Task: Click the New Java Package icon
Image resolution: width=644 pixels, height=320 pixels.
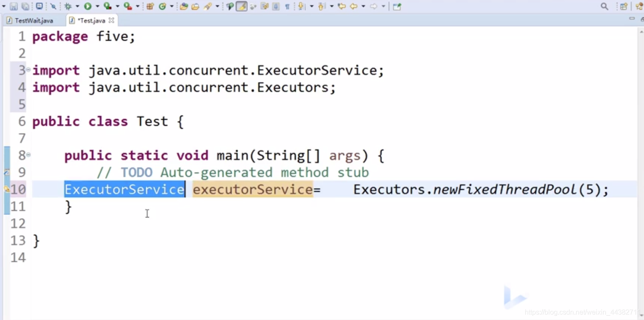Action: click(150, 6)
